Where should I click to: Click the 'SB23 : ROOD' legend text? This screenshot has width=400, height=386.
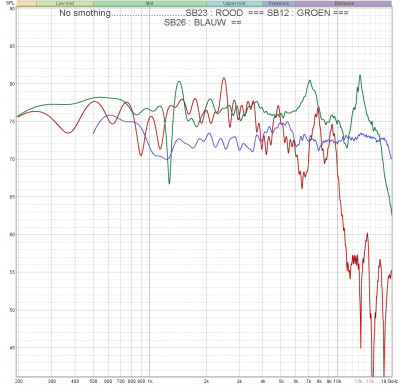pyautogui.click(x=214, y=13)
